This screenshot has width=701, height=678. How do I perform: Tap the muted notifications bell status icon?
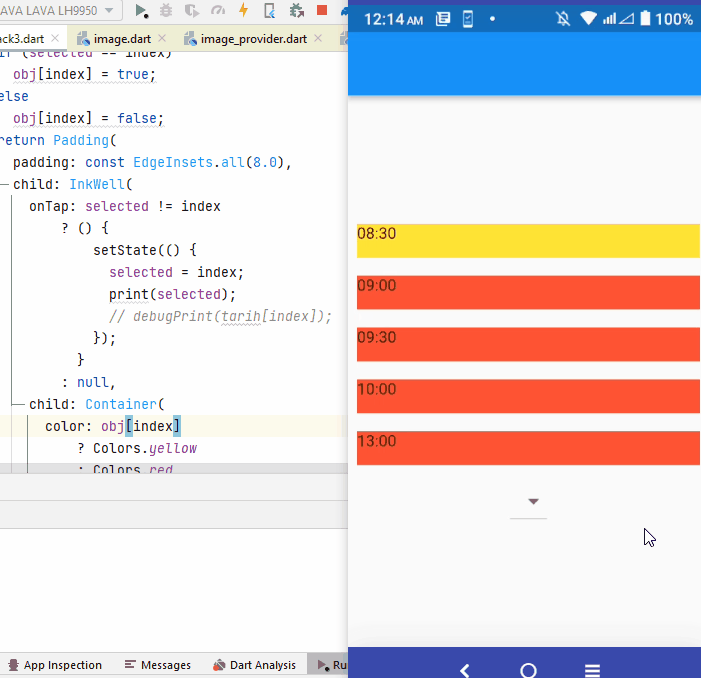click(x=563, y=19)
